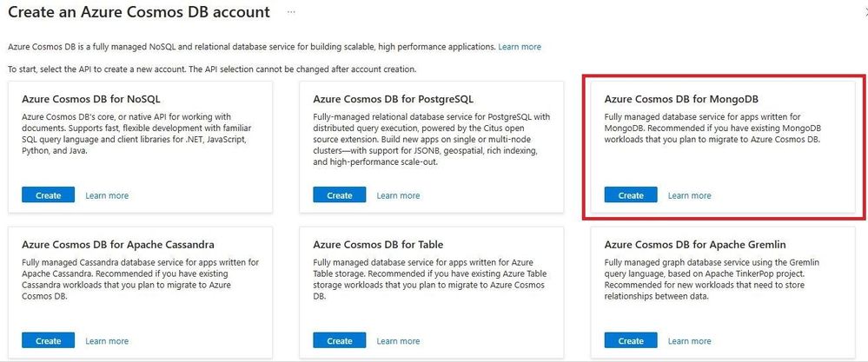The image size is (868, 362).
Task: Create Azure Cosmos DB for MongoDB account
Action: [631, 195]
